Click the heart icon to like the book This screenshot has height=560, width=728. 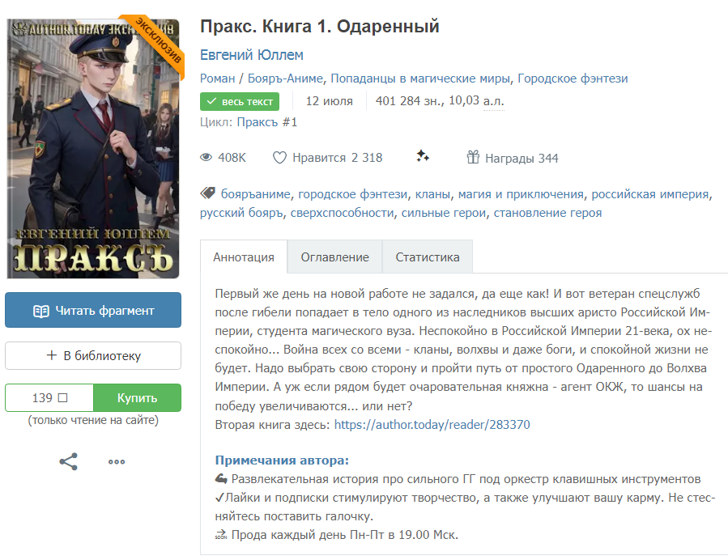pos(279,158)
